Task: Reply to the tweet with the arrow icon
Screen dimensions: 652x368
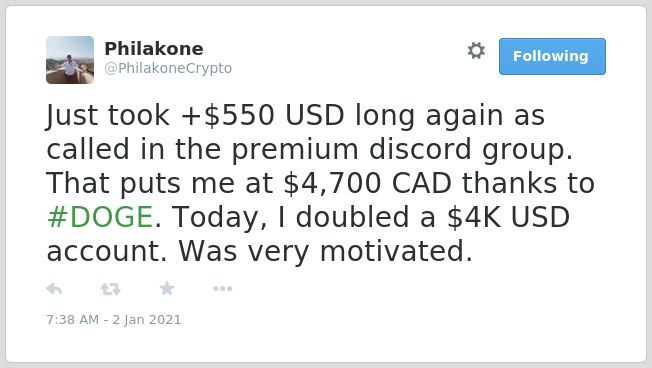Action: 54,289
